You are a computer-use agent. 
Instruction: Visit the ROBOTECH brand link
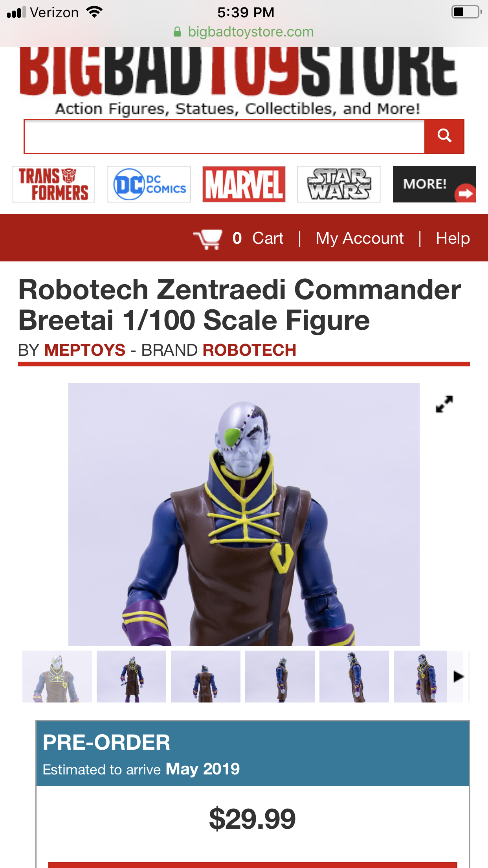250,350
